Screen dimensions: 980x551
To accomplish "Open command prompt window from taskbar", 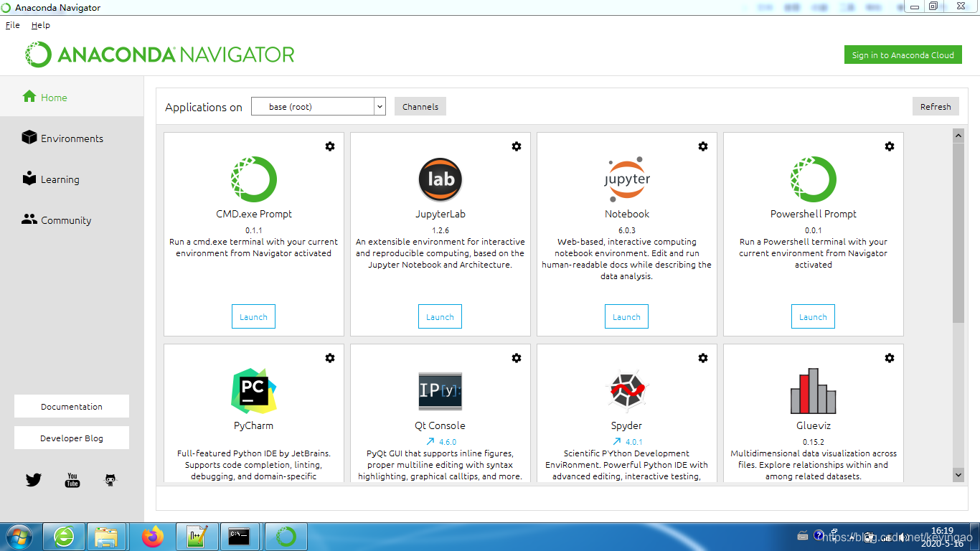I will tap(239, 536).
